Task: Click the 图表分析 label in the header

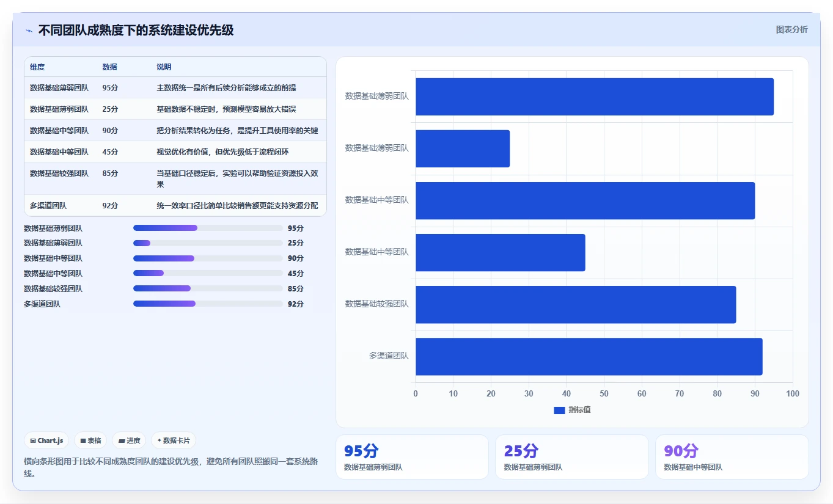Action: click(x=791, y=30)
